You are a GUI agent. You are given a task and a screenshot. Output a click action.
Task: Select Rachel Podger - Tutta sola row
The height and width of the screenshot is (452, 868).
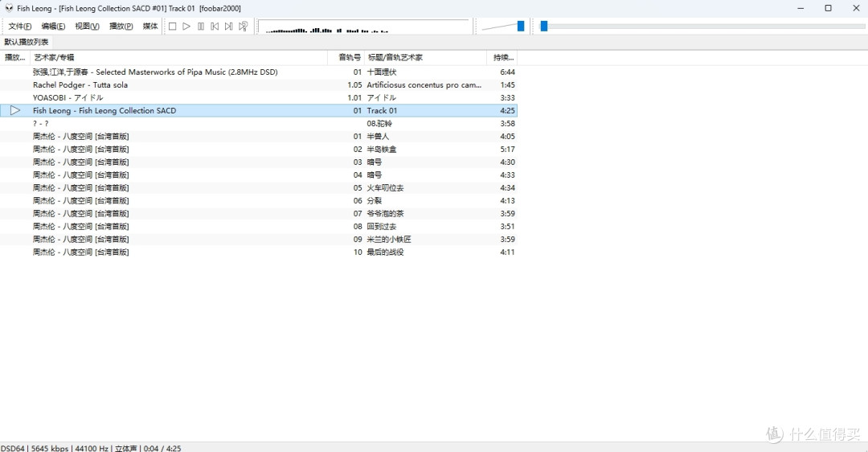(259, 84)
